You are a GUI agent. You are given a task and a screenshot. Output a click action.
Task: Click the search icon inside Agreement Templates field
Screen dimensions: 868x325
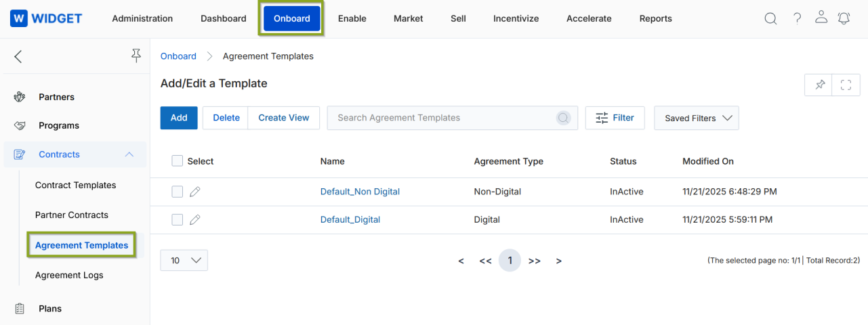point(563,118)
